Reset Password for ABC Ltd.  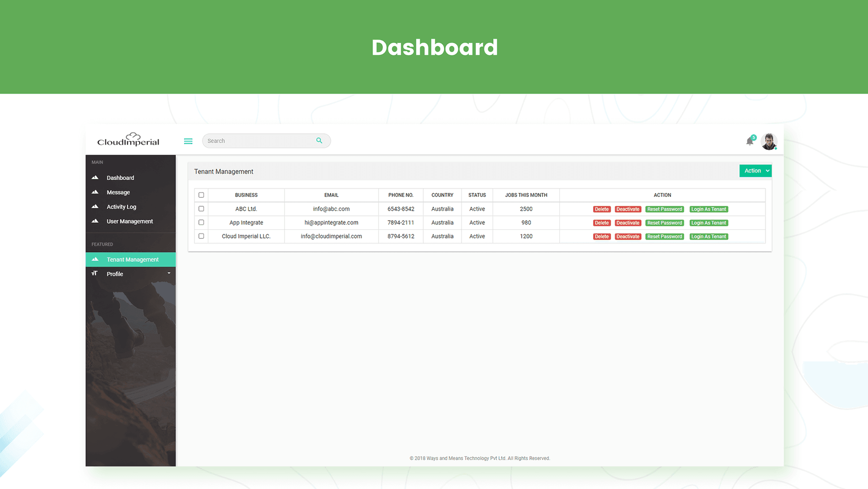[665, 209]
